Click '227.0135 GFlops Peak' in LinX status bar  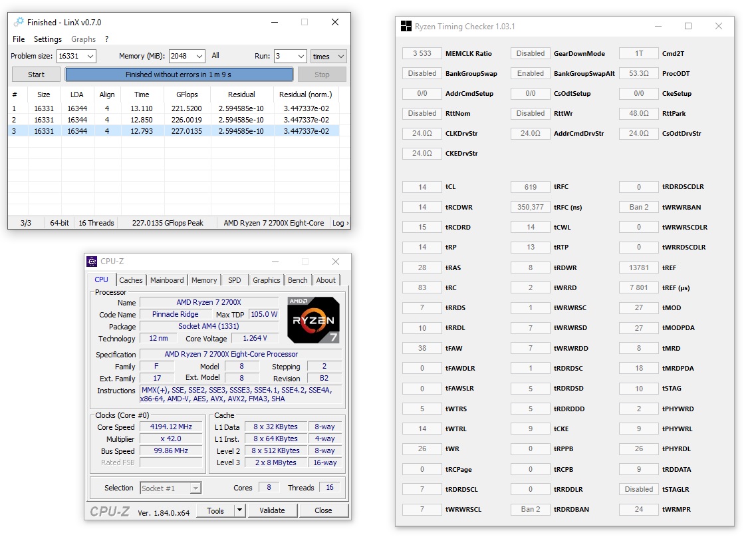[x=168, y=222]
